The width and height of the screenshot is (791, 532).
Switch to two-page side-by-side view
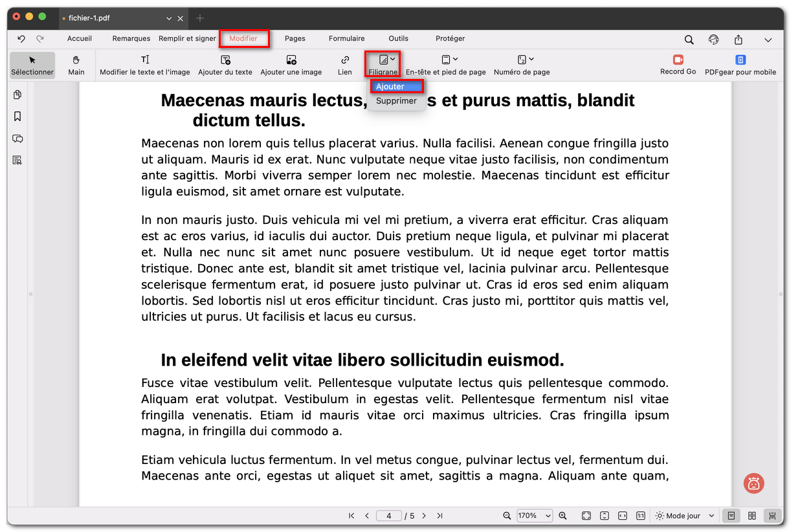752,516
